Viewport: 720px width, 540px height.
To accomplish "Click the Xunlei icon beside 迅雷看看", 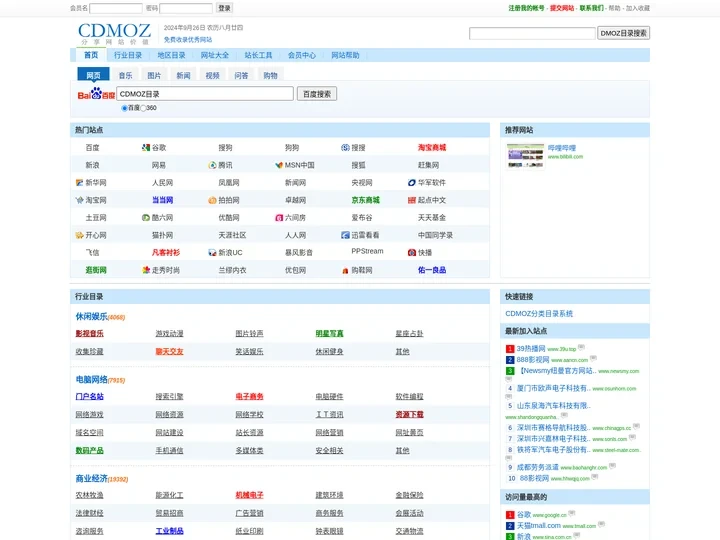I will [x=345, y=235].
